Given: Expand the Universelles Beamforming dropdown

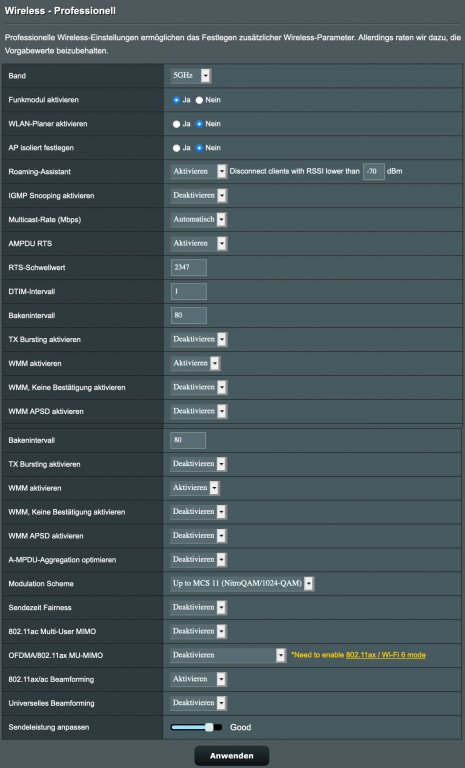Looking at the screenshot, I should 198,703.
